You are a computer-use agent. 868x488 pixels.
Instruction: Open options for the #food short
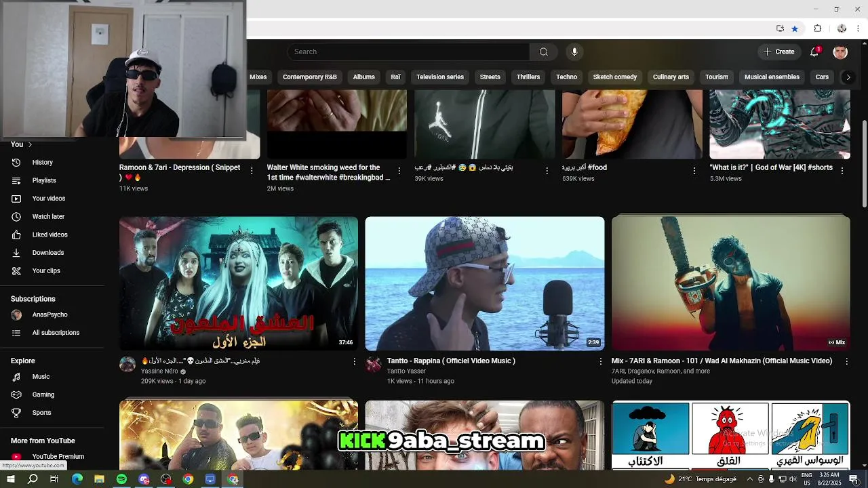coord(694,171)
